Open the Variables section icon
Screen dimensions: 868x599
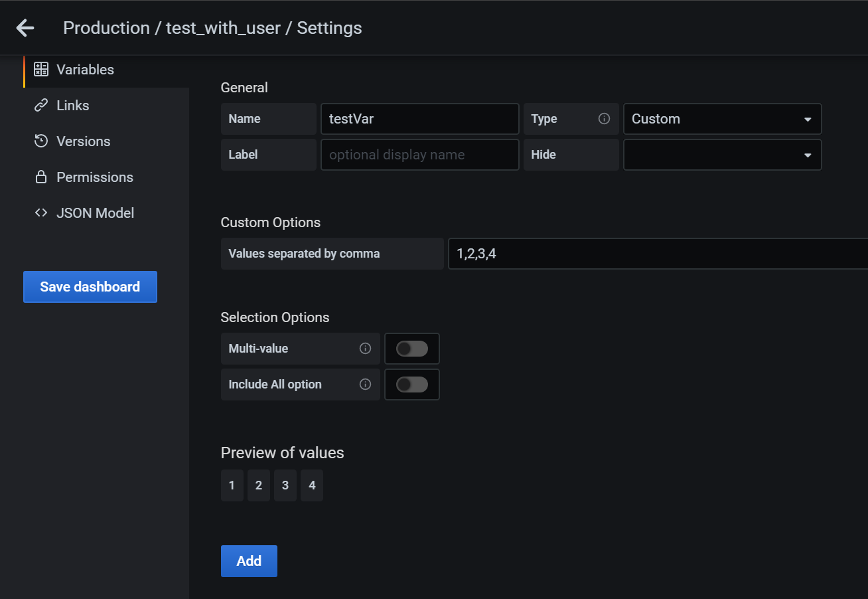coord(40,68)
